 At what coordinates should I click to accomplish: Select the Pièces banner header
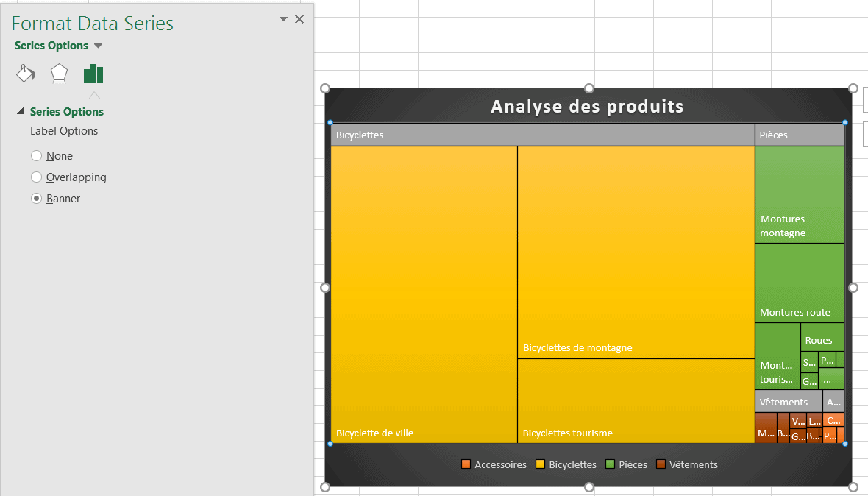799,135
